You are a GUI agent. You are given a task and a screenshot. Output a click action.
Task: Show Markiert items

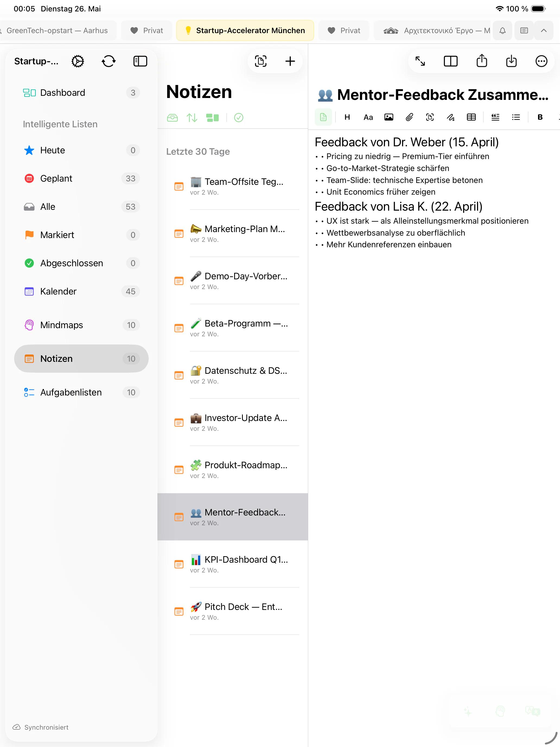pyautogui.click(x=81, y=235)
